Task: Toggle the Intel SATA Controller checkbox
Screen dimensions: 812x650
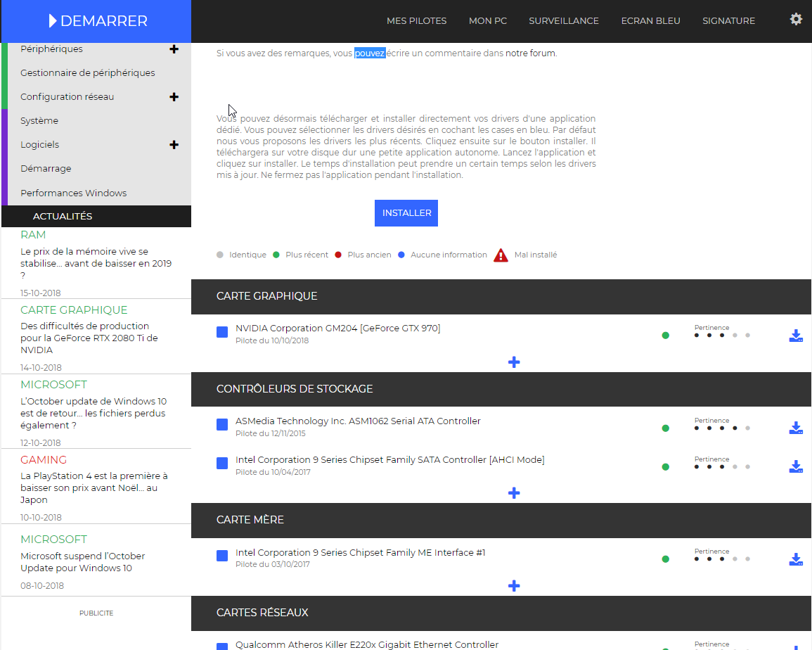Action: 222,464
